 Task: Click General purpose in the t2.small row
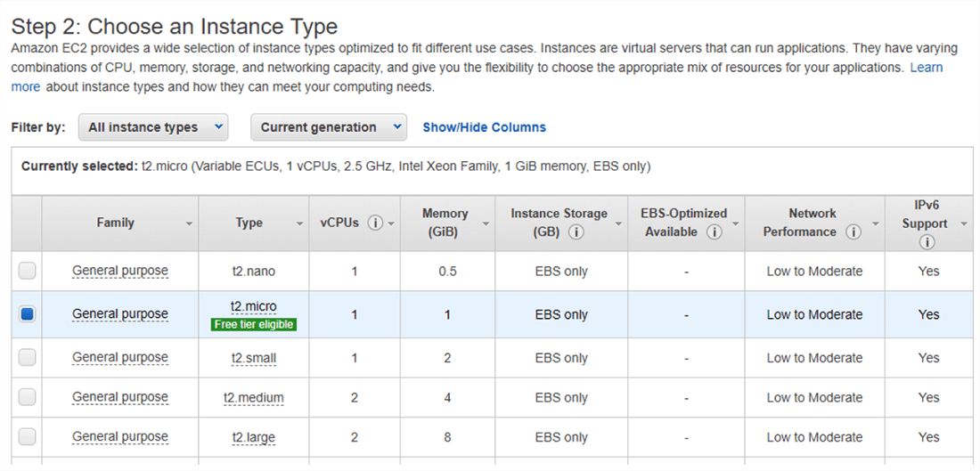point(120,357)
